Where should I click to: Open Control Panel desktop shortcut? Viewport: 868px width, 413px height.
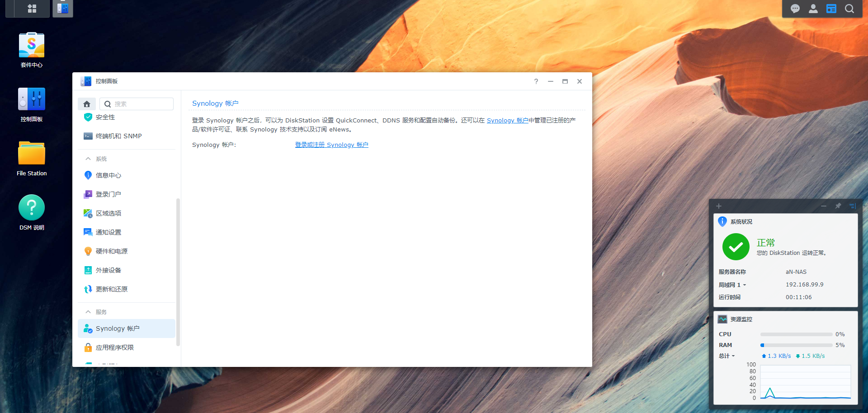32,104
